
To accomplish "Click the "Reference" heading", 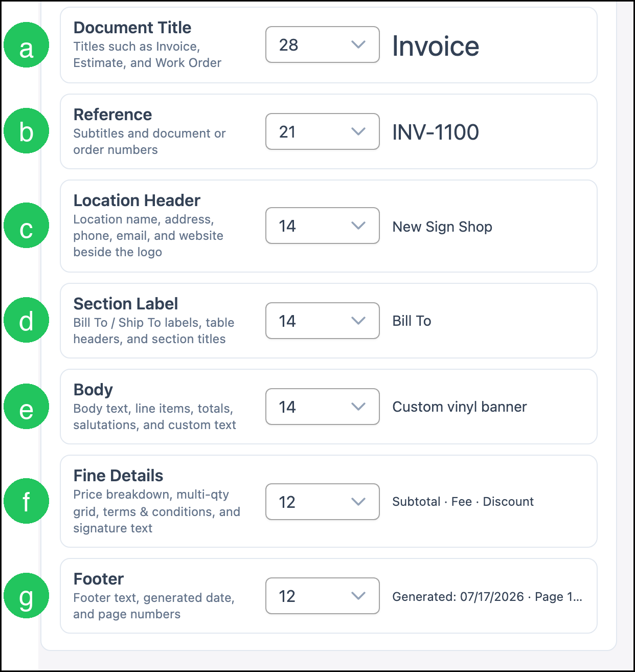I will [x=112, y=115].
